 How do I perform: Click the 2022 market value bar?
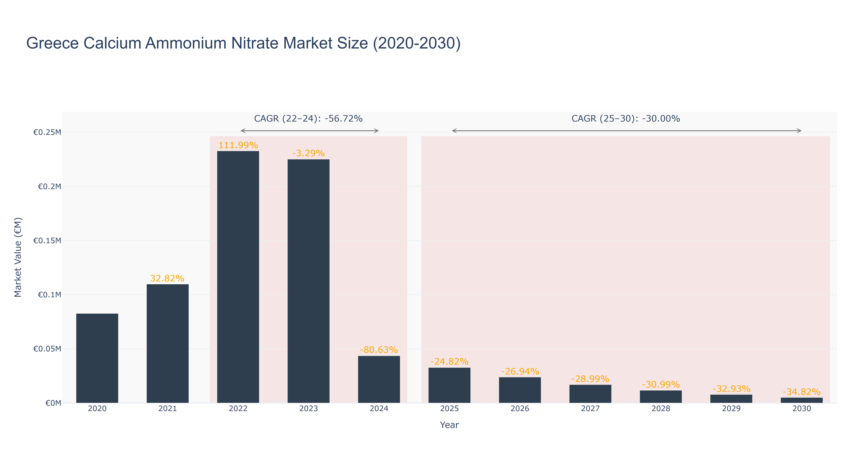coord(238,277)
